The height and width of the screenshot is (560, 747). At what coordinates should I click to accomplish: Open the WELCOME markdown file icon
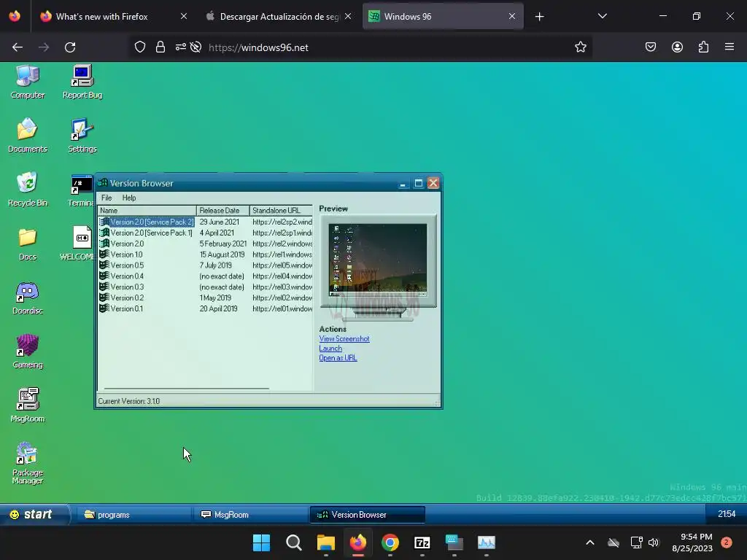click(x=79, y=244)
